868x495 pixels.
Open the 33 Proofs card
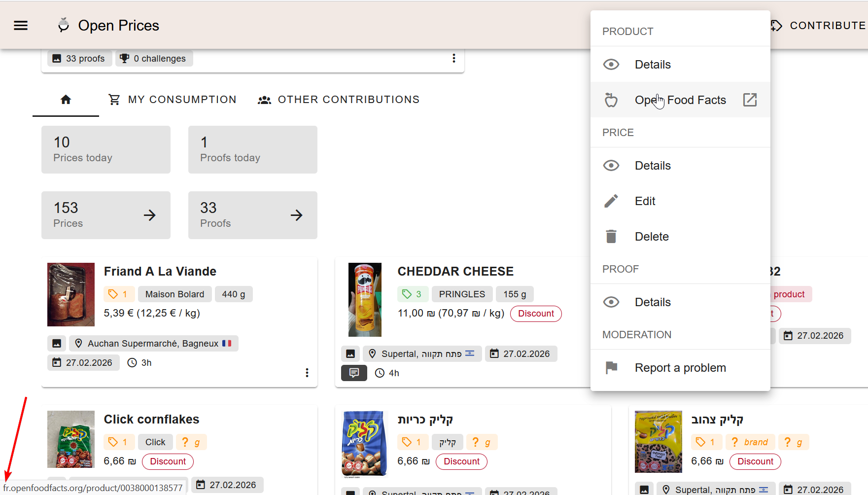252,215
